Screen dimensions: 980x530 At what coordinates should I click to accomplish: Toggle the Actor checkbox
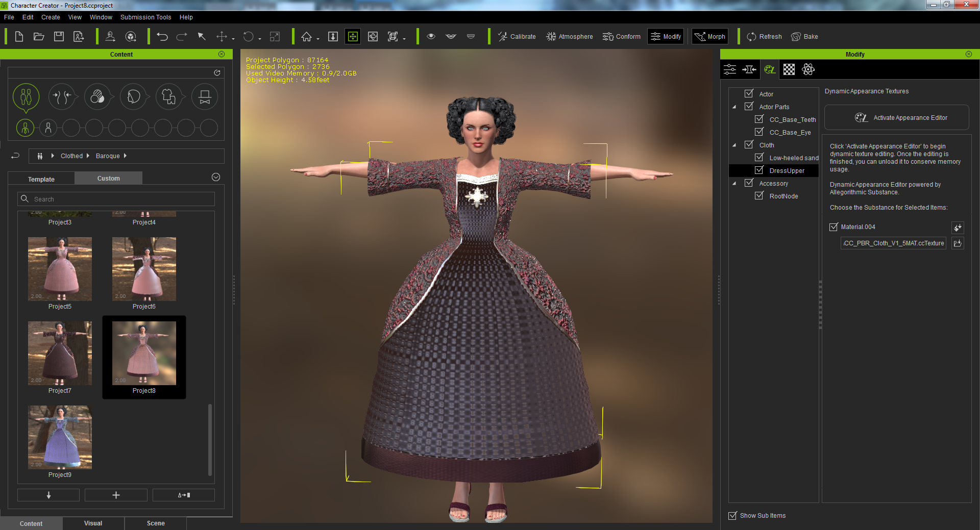(749, 93)
